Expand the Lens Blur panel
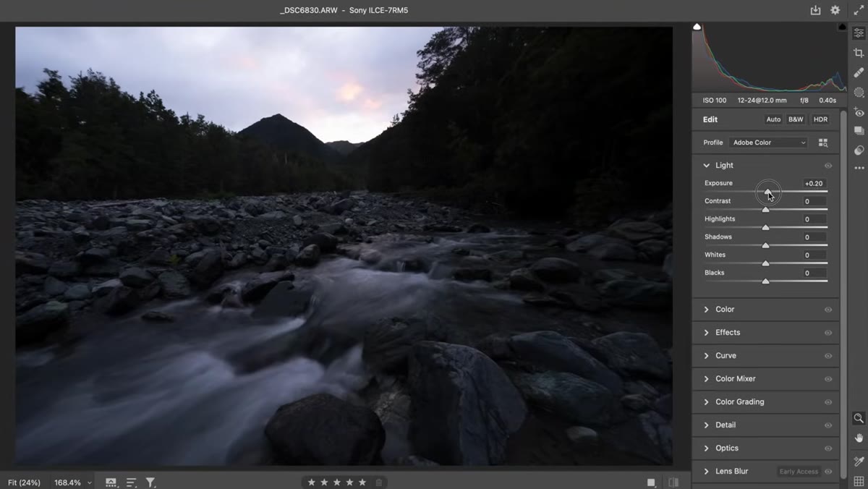 (707, 472)
